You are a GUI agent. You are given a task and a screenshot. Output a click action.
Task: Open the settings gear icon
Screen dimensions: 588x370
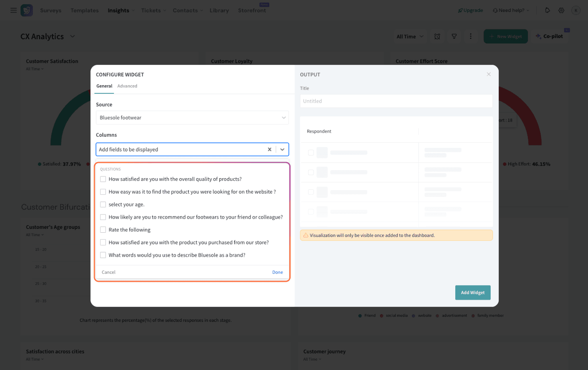click(562, 10)
